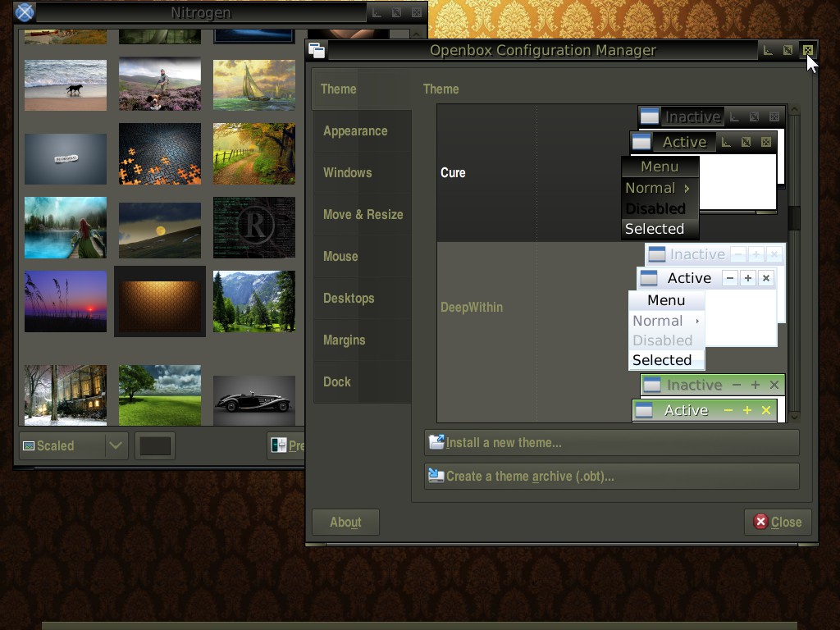Select the orange puzzle pieces wallpaper
This screenshot has width=840, height=630.
click(160, 153)
